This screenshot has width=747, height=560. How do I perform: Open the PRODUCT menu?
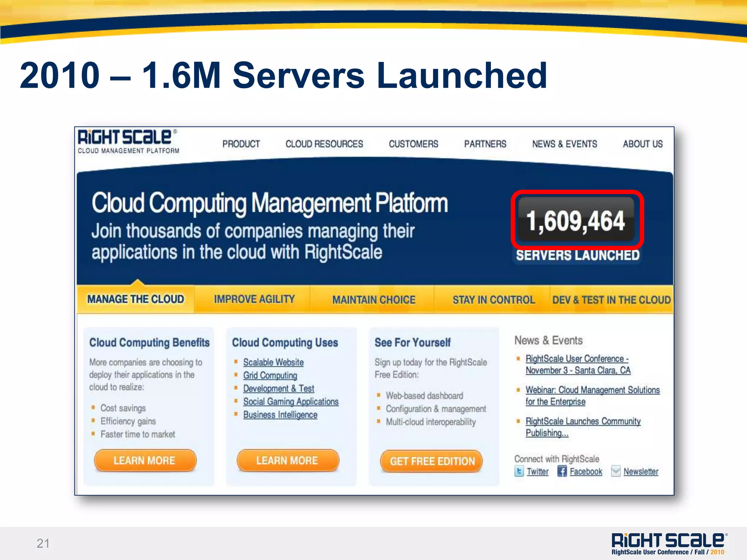tap(241, 144)
